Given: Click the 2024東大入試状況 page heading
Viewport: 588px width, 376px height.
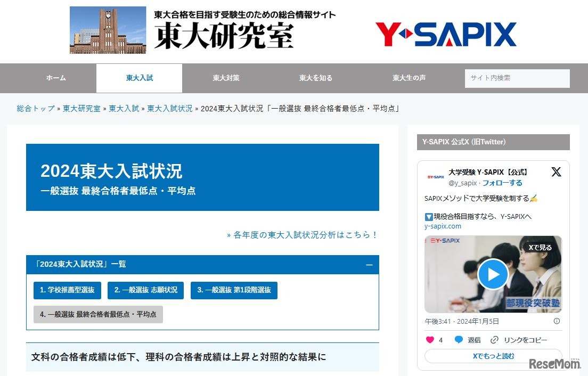Looking at the screenshot, I should [x=111, y=171].
